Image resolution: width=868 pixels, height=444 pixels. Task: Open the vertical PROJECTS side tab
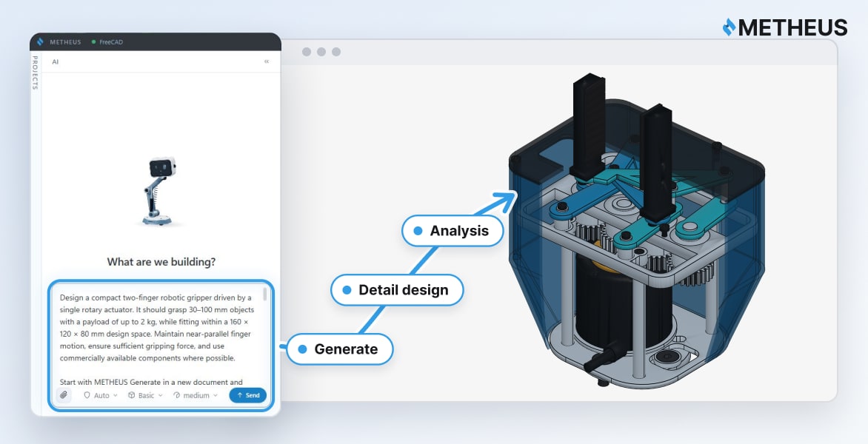click(x=35, y=73)
